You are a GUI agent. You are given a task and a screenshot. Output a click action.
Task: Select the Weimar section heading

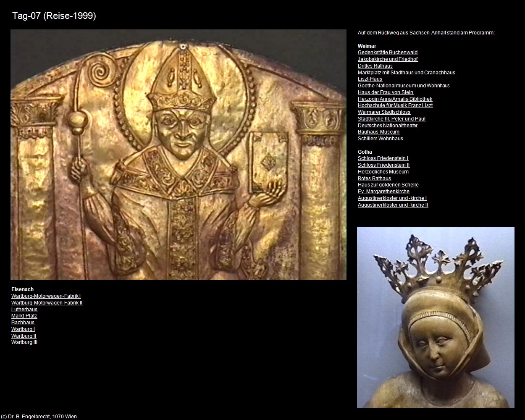(x=367, y=46)
